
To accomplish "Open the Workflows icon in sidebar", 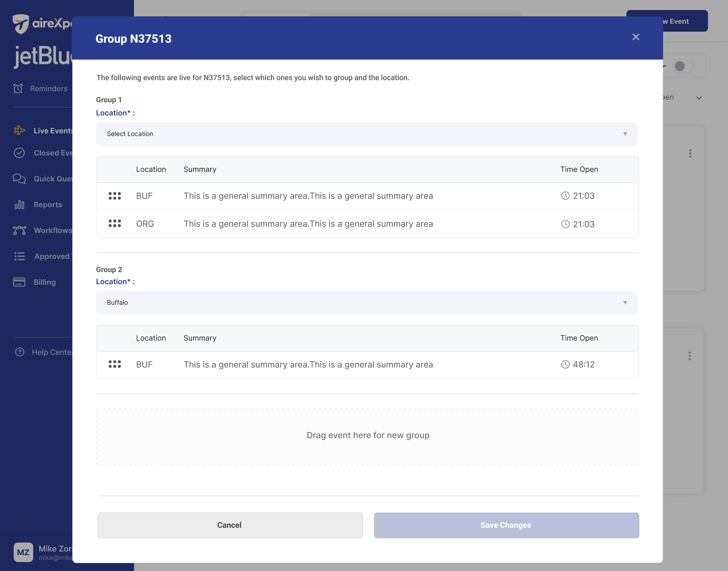I will [20, 230].
